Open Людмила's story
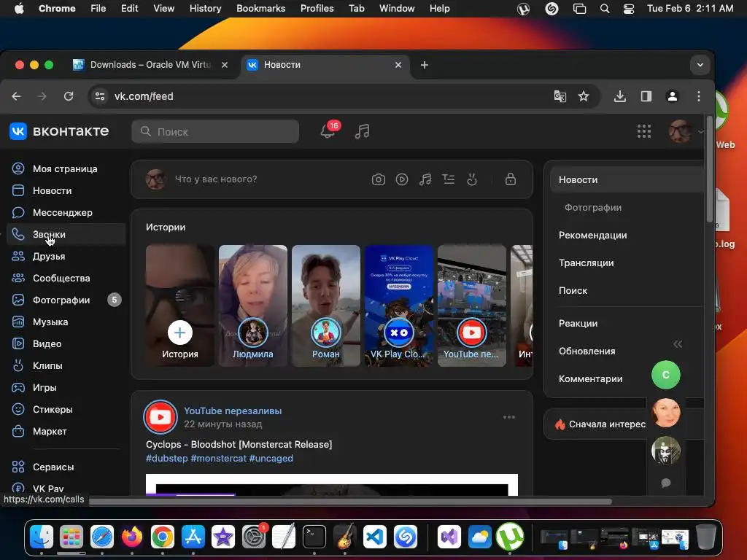Viewport: 747px width, 560px height. [252, 306]
